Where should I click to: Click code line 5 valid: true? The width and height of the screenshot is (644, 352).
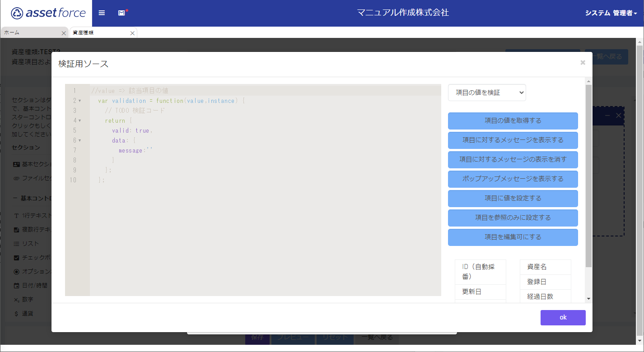coord(132,130)
